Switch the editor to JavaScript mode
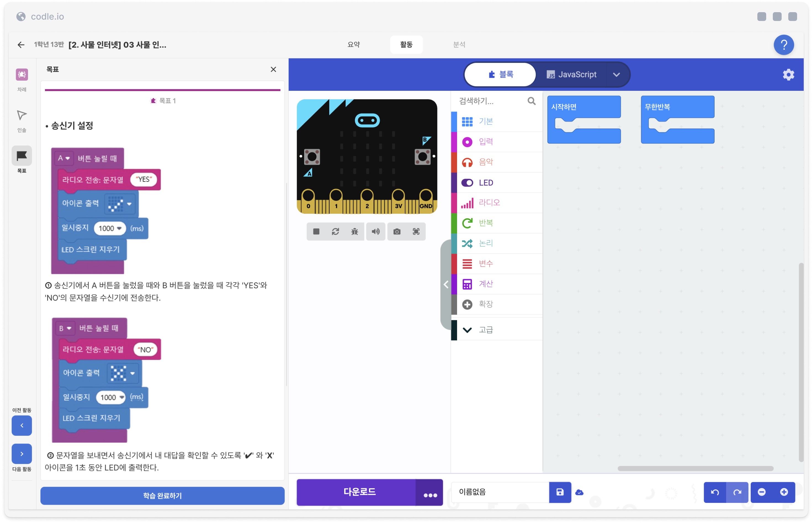 tap(572, 75)
